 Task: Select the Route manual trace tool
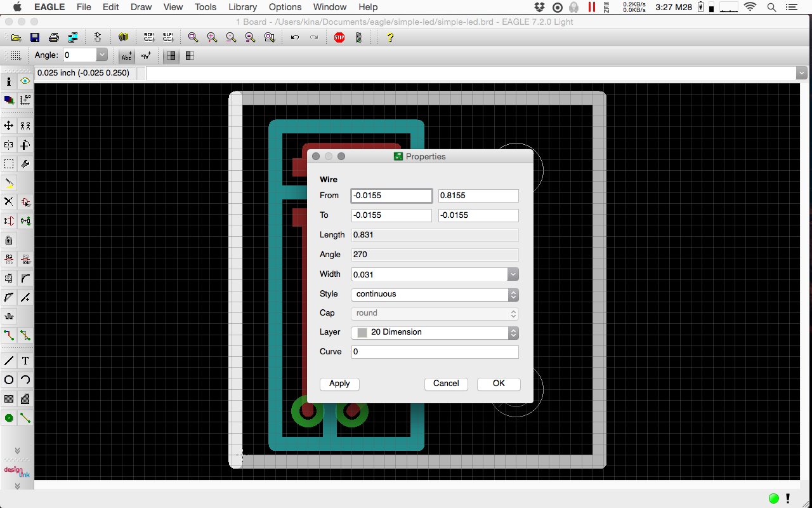(9, 335)
